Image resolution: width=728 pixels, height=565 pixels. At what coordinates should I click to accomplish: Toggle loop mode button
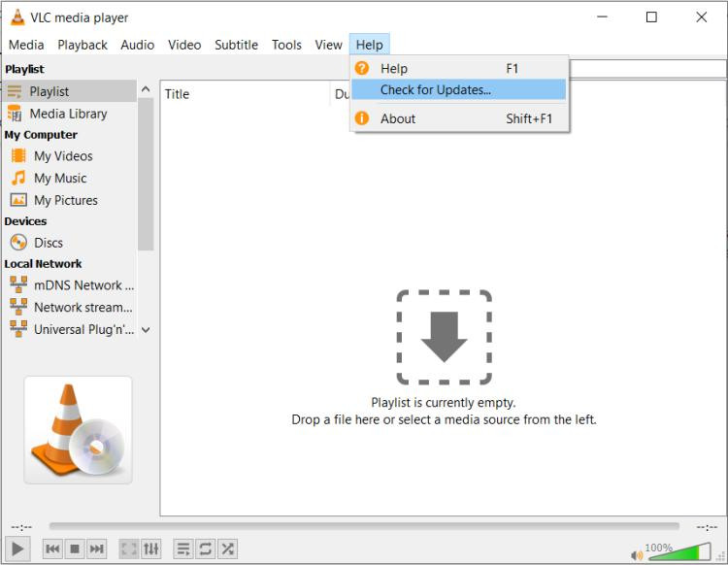[x=205, y=548]
